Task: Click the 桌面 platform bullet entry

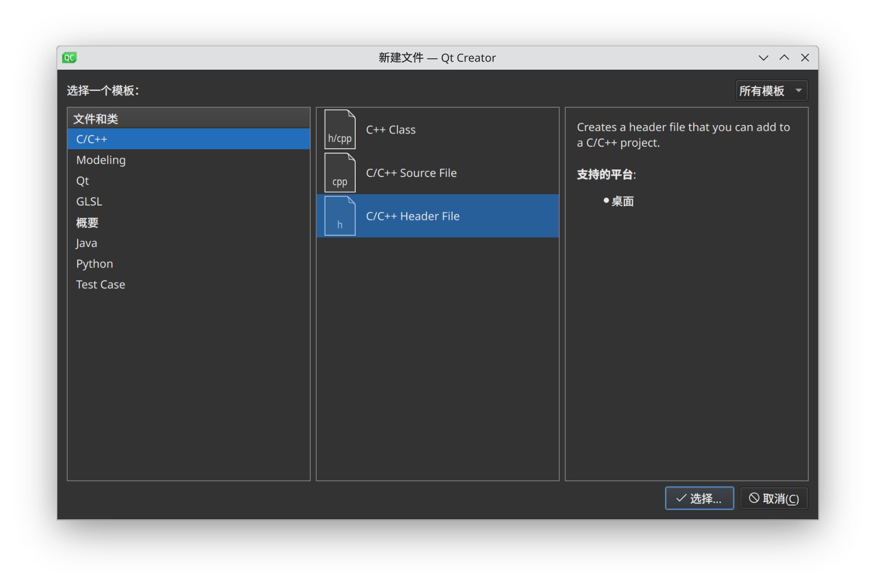Action: click(x=619, y=201)
